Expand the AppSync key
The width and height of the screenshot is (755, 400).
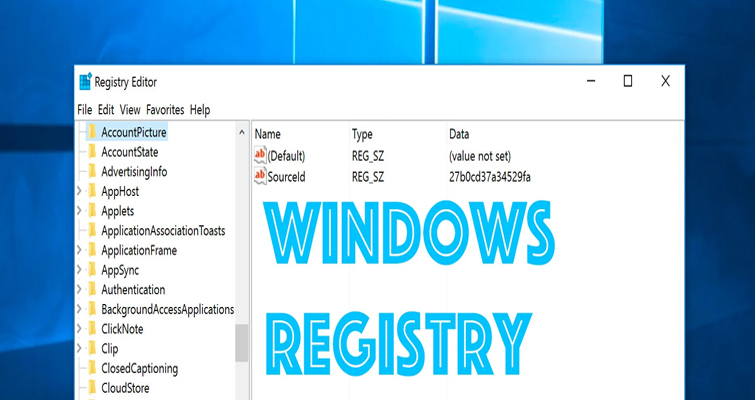point(79,270)
